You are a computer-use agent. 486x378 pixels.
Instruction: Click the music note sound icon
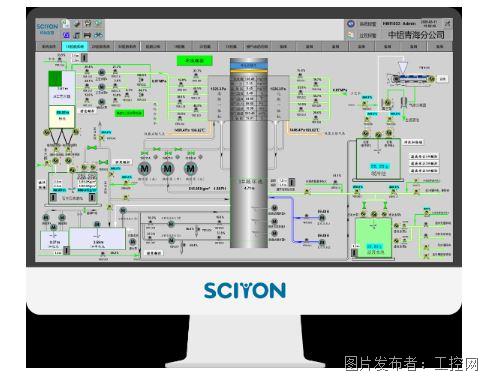(x=77, y=35)
